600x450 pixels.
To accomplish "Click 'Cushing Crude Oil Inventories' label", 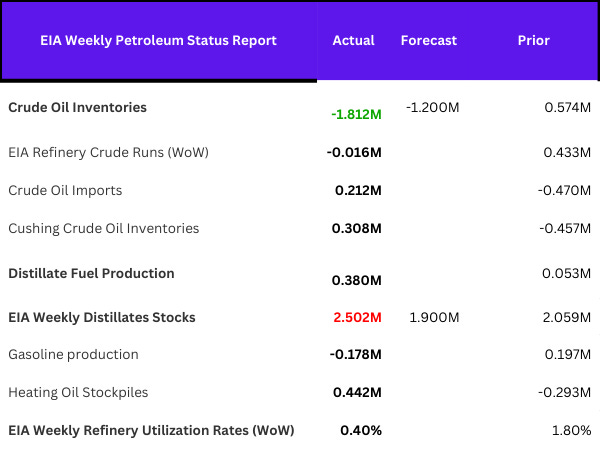I will [x=104, y=228].
